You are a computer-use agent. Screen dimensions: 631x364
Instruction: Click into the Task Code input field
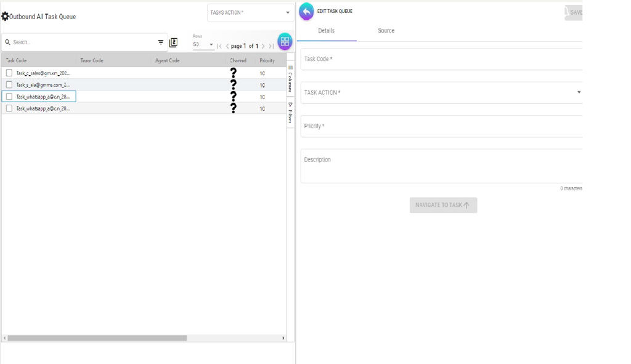[x=441, y=59]
